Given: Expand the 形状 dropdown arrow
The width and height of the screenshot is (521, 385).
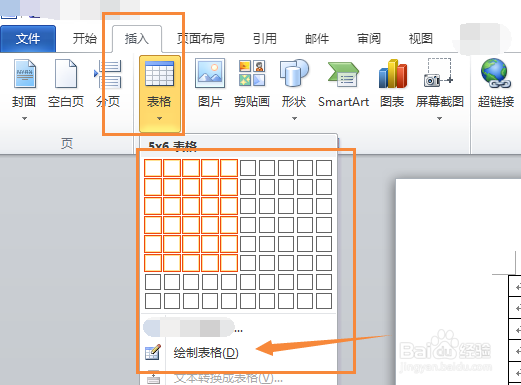Looking at the screenshot, I should click(294, 118).
